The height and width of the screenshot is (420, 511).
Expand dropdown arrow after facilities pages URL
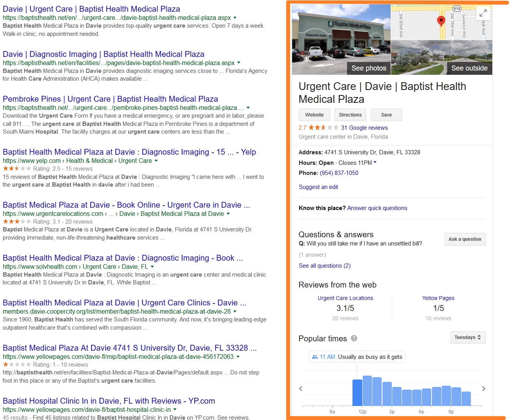239,63
